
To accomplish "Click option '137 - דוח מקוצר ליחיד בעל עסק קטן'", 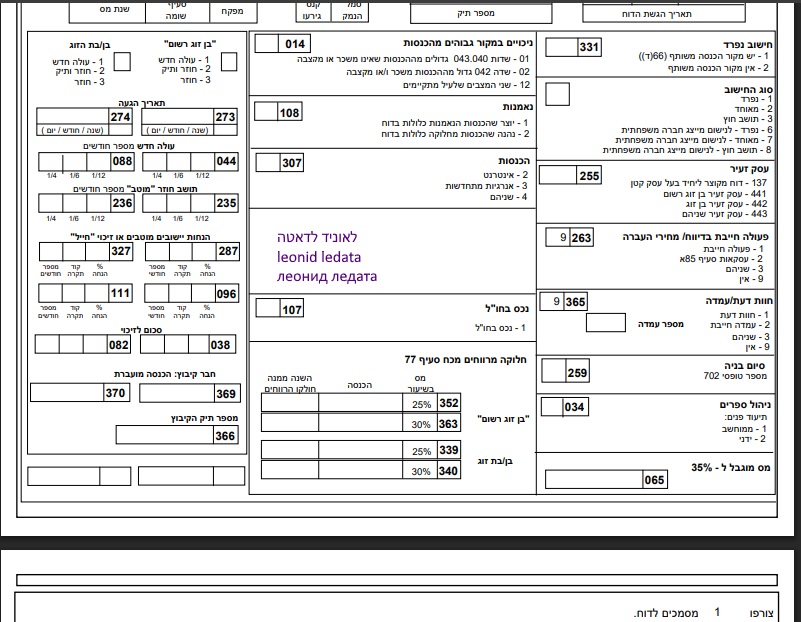I will click(699, 183).
